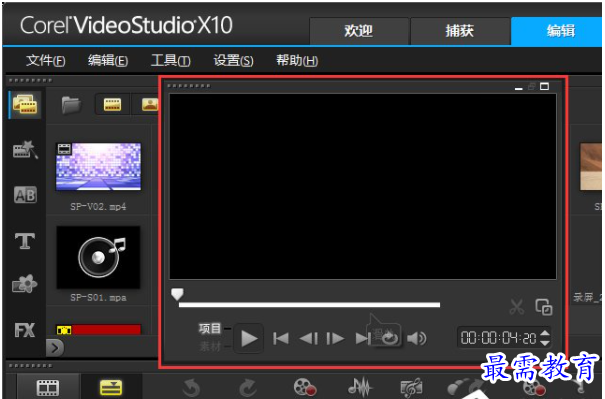Switch to the 捕获 tab
This screenshot has width=605, height=399.
click(460, 31)
